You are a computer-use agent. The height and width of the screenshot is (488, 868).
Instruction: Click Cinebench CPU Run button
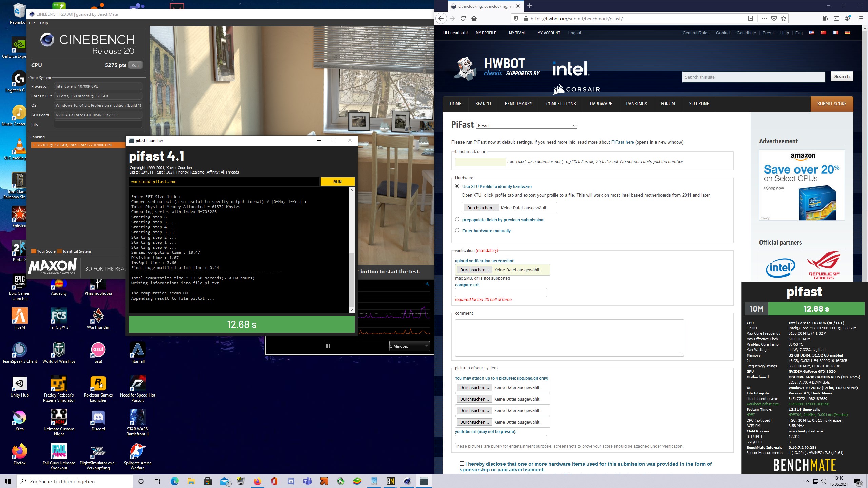(x=135, y=65)
